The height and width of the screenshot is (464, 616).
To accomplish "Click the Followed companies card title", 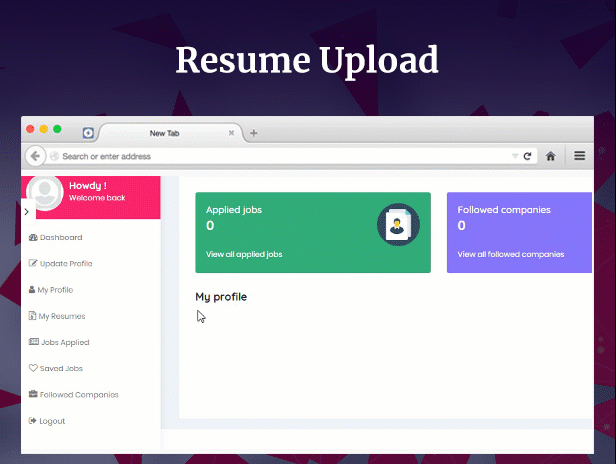I will pyautogui.click(x=504, y=210).
